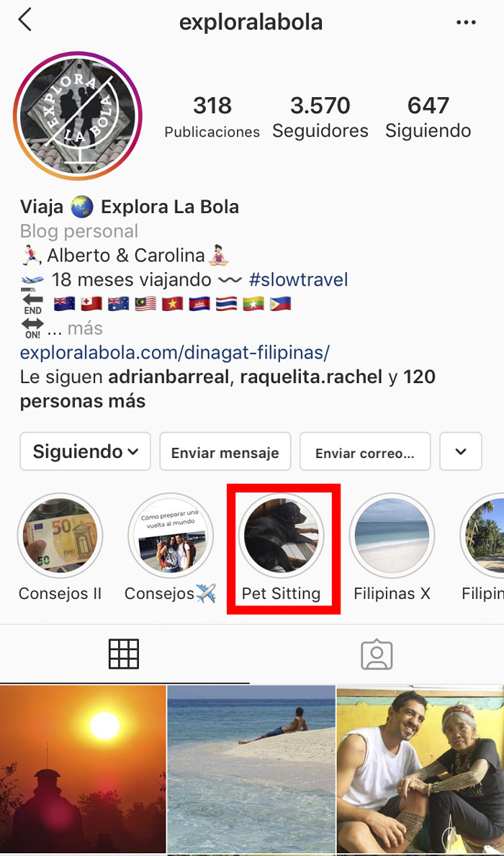Tap the Enviar mensaje button
Image resolution: width=504 pixels, height=856 pixels.
pos(225,451)
